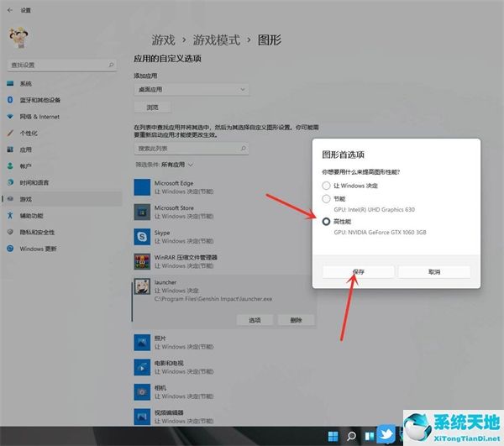Select the 视频编辑器 (Video Editor) icon
The height and width of the screenshot is (446, 504).
click(x=142, y=417)
